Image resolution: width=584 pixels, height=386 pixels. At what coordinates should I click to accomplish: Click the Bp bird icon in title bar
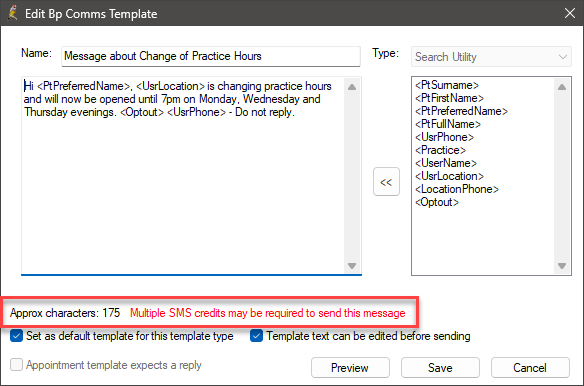(13, 13)
